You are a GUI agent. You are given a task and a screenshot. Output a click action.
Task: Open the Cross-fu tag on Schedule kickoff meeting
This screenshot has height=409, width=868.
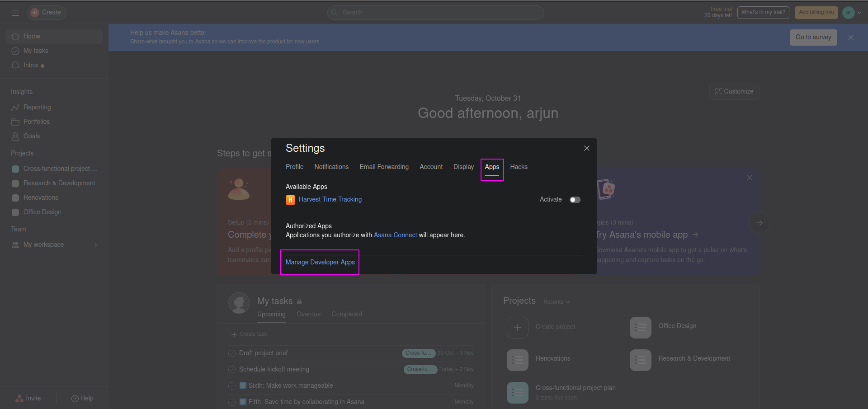[x=420, y=370]
